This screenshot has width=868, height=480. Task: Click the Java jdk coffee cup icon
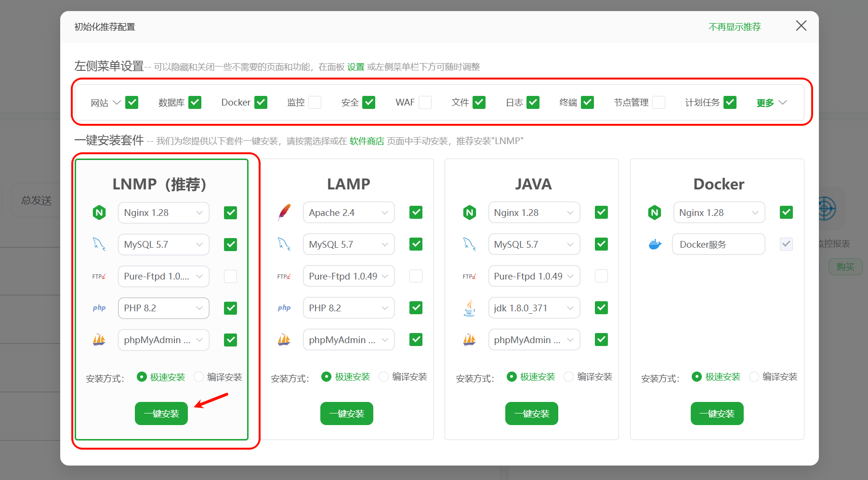469,308
